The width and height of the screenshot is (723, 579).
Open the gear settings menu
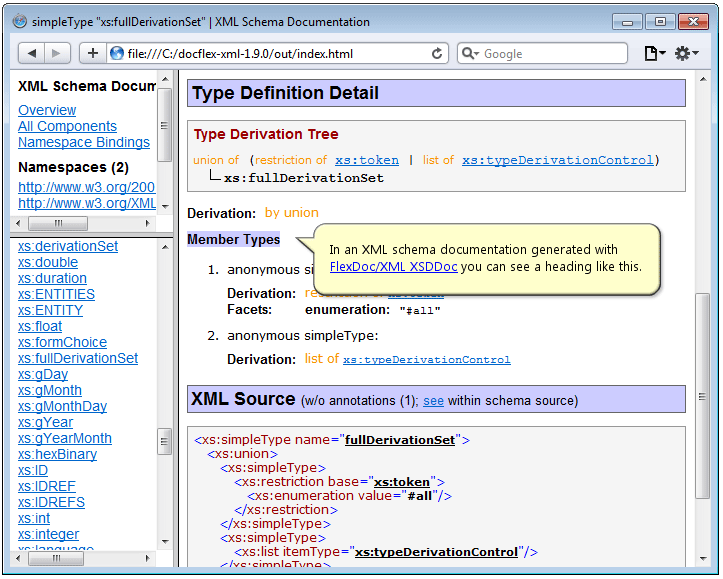coord(686,54)
